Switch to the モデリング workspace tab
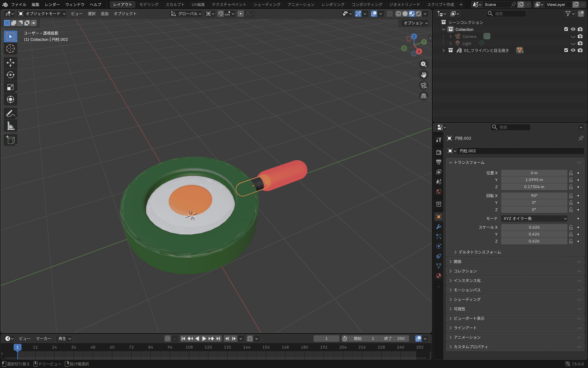 tap(149, 5)
